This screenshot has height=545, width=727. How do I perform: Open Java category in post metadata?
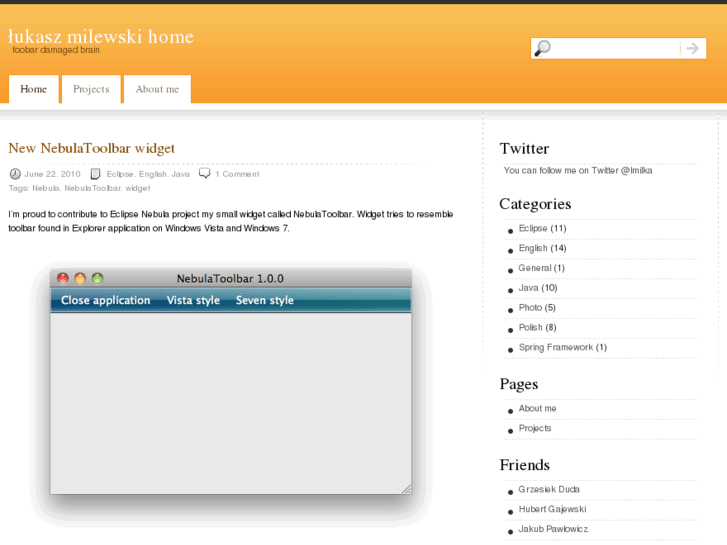(x=180, y=174)
